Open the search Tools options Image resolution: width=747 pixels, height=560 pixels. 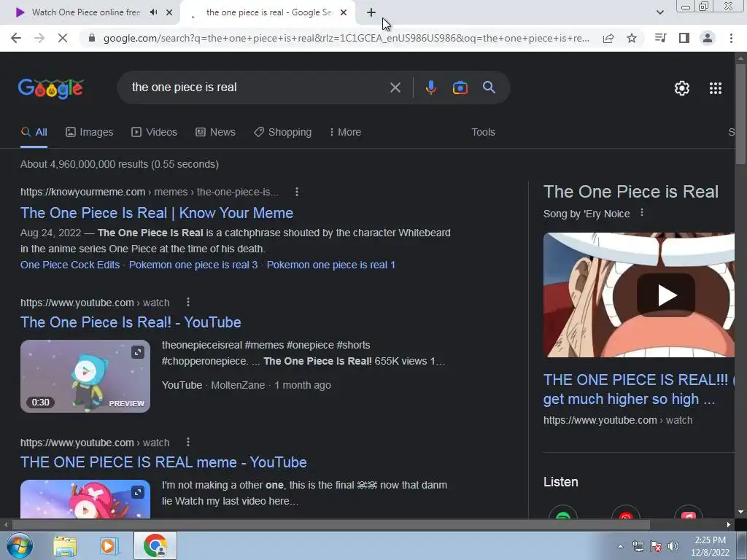(483, 132)
